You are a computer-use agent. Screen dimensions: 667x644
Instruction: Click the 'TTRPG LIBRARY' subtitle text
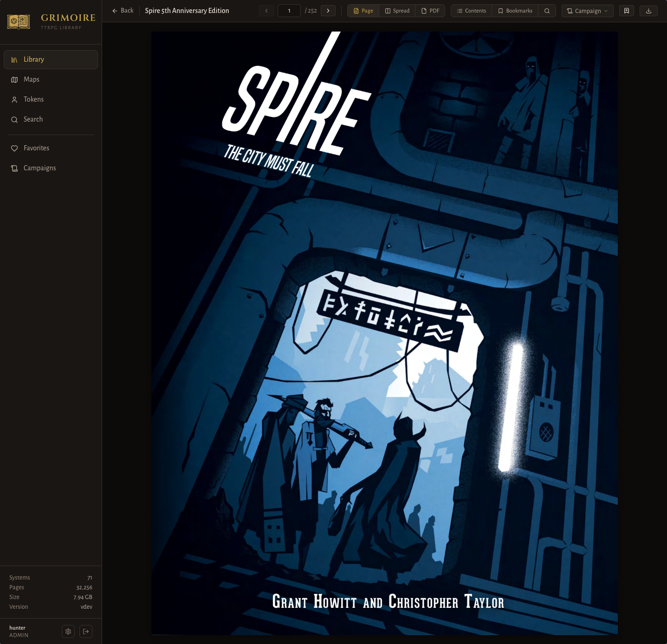(x=61, y=28)
